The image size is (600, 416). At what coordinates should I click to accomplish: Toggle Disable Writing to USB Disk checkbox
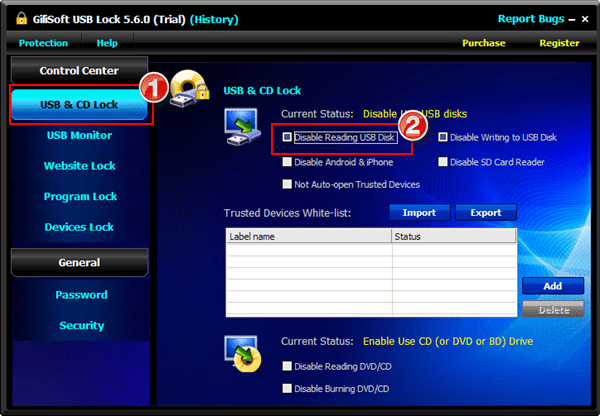pyautogui.click(x=443, y=137)
